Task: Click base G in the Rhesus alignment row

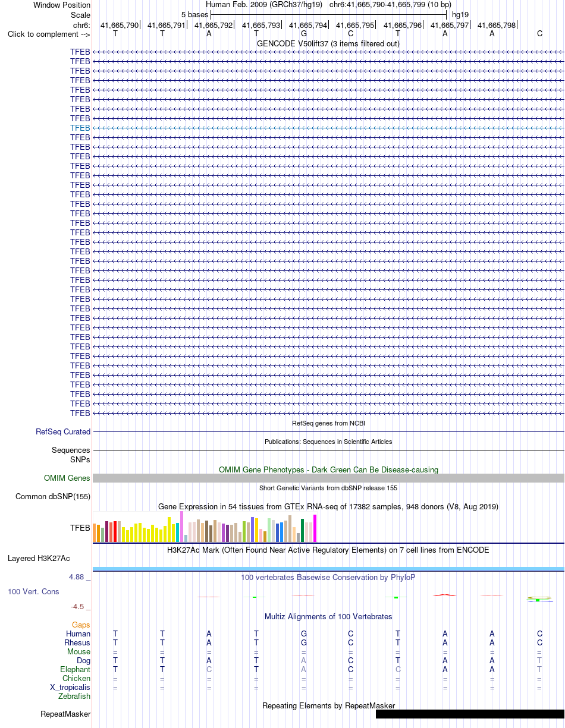Action: click(x=304, y=643)
